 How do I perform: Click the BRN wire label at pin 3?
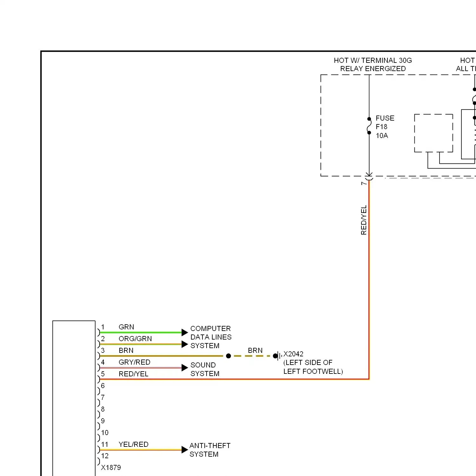[x=126, y=350]
